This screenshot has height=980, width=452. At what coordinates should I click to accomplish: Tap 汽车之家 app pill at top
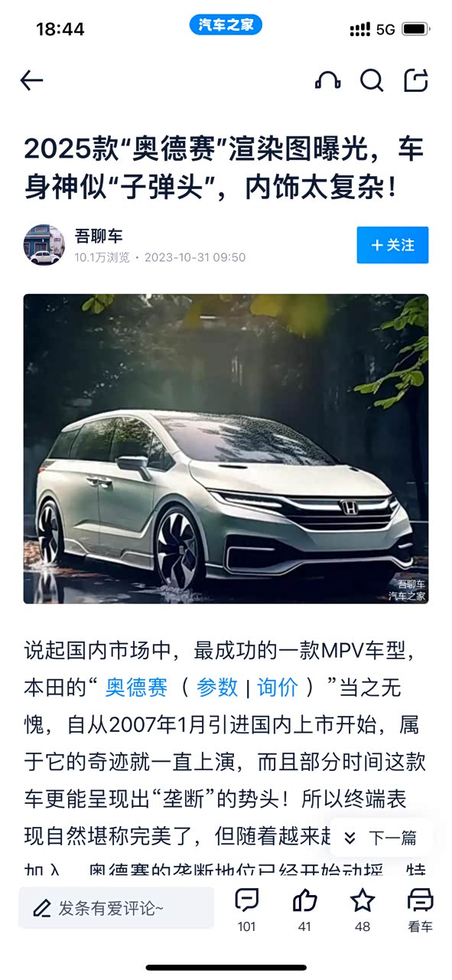[x=226, y=25]
